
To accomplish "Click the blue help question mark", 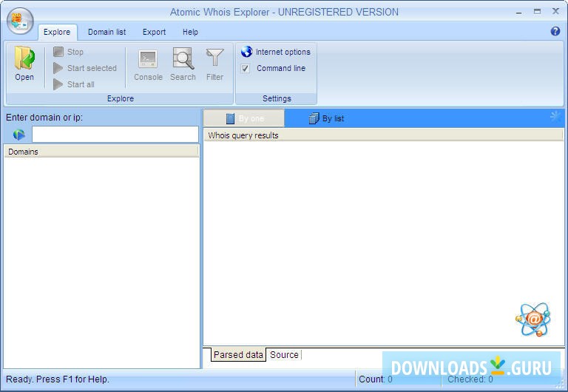I will [x=555, y=31].
